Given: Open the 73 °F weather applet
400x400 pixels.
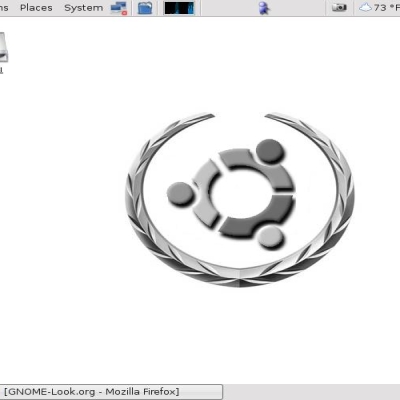Looking at the screenshot, I should pos(379,7).
